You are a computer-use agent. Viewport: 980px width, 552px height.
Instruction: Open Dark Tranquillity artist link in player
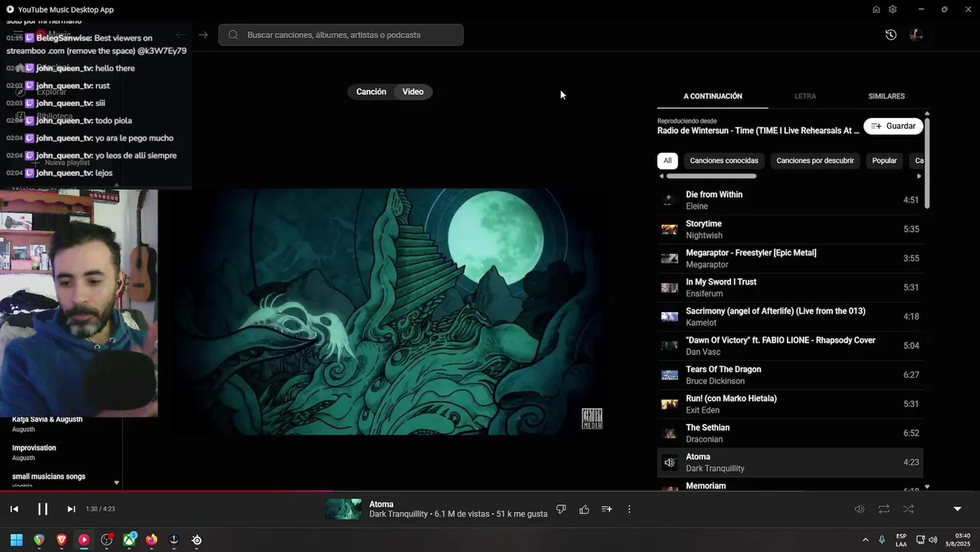point(399,514)
